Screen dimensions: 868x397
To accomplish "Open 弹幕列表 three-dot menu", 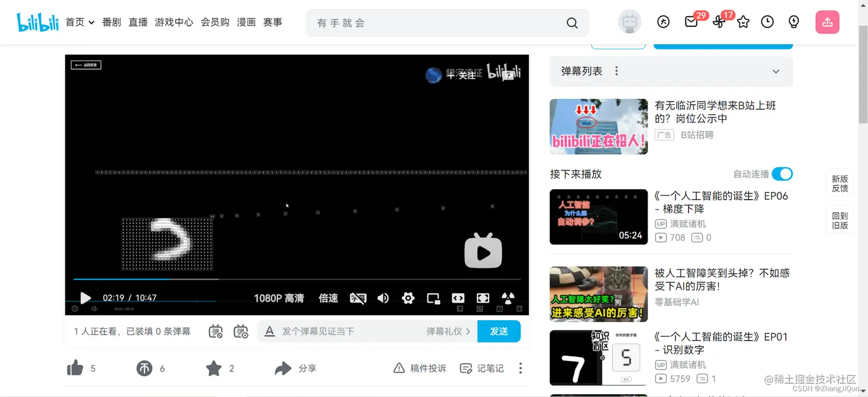I will click(x=617, y=71).
